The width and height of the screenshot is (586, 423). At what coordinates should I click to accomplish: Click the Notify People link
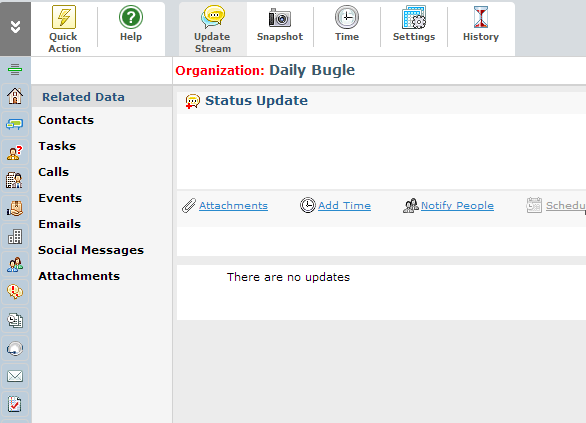coord(457,206)
